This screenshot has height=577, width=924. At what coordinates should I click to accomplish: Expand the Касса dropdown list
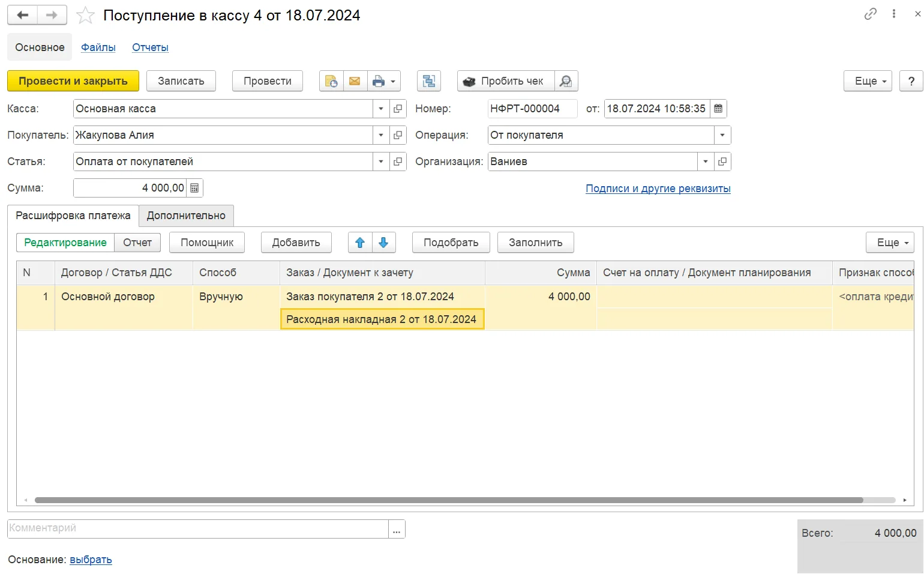[381, 109]
